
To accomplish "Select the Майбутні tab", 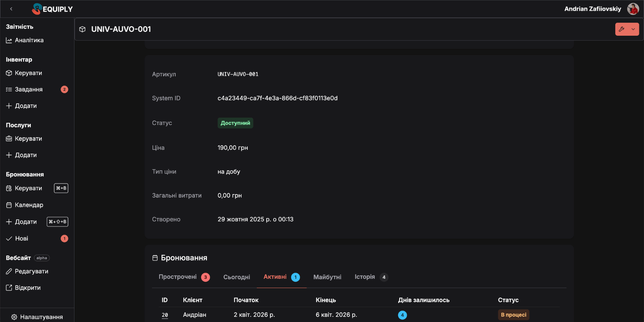I will coord(327,277).
